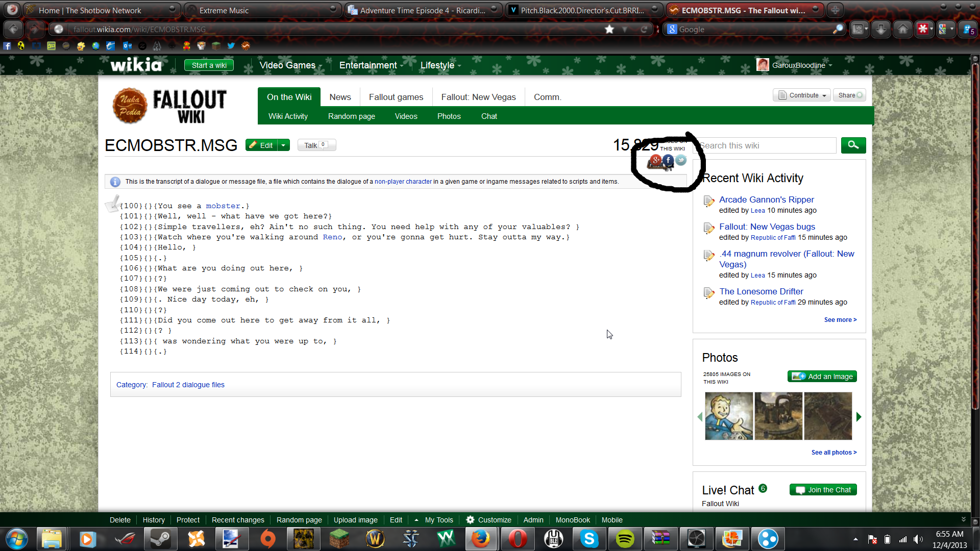Follow the non-player character link
Screen dimensions: 980x551
403,182
